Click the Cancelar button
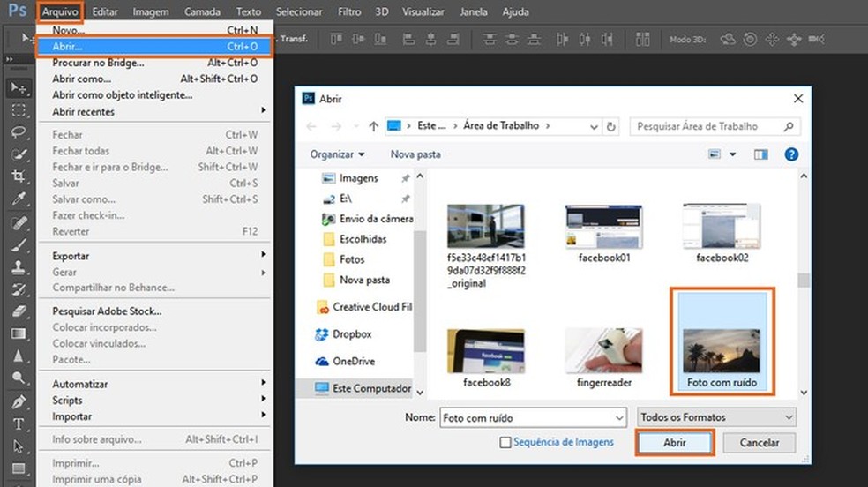 point(759,443)
